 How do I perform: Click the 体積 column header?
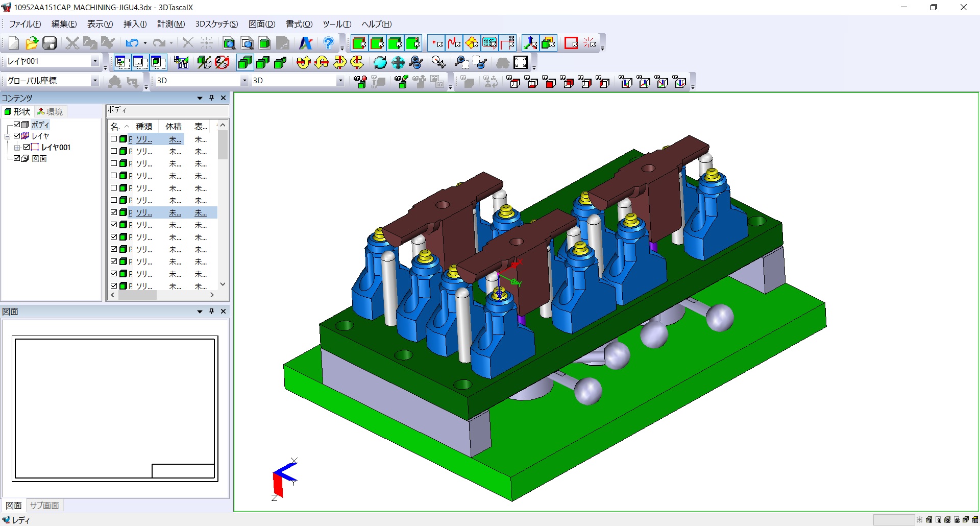pos(174,127)
